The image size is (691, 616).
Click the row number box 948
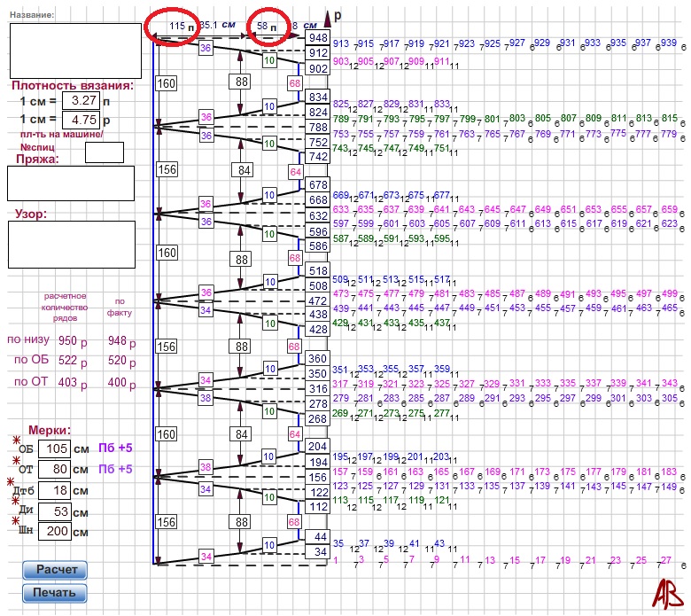pos(317,38)
